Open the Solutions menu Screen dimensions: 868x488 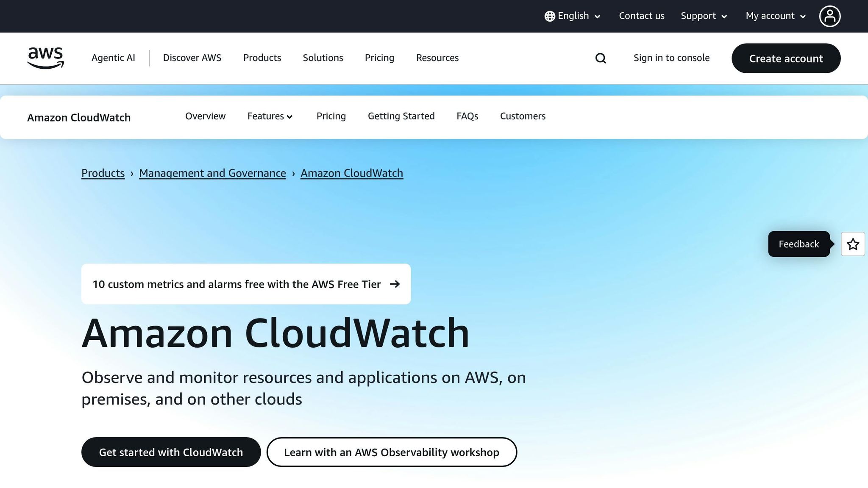pyautogui.click(x=323, y=58)
